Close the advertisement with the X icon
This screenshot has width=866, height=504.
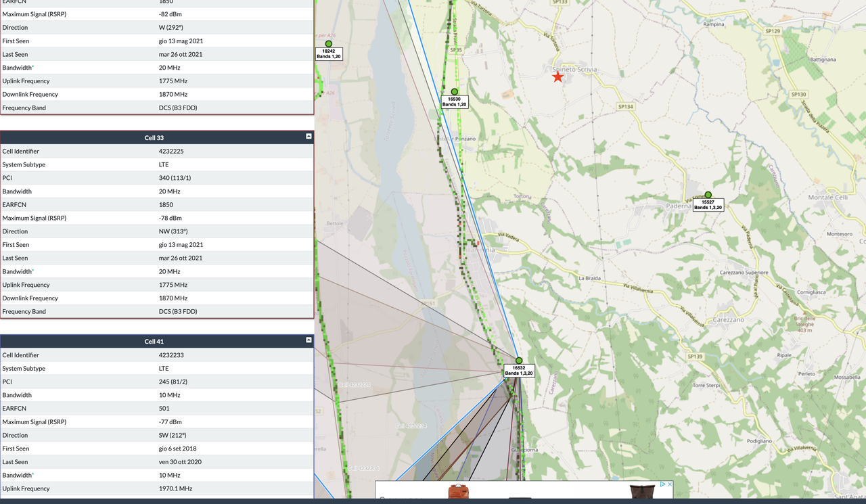click(x=668, y=484)
